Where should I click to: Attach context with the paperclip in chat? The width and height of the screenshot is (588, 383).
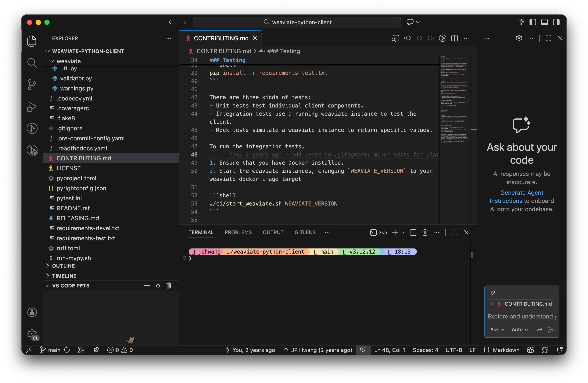pos(493,293)
